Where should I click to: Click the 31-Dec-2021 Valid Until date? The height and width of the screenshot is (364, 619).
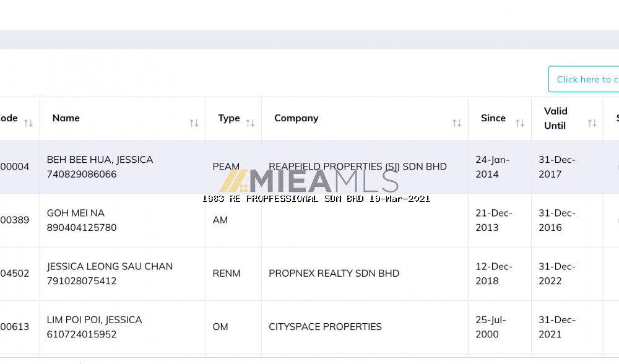point(557,326)
